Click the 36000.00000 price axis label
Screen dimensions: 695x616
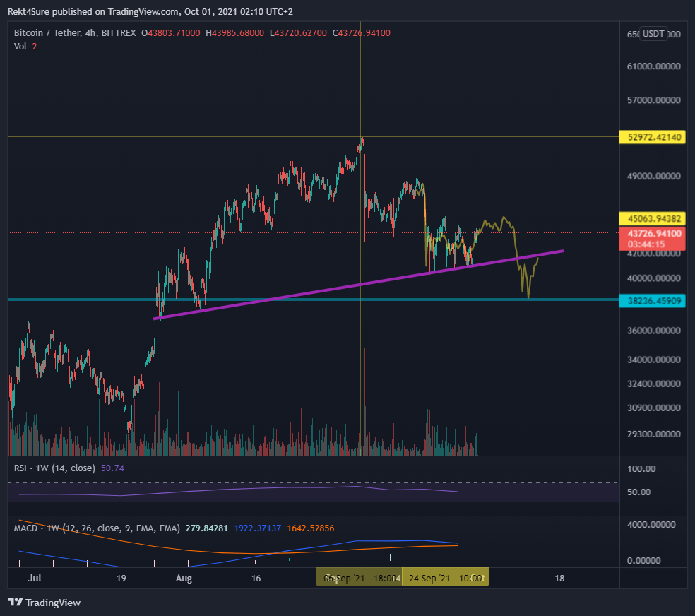coord(654,331)
